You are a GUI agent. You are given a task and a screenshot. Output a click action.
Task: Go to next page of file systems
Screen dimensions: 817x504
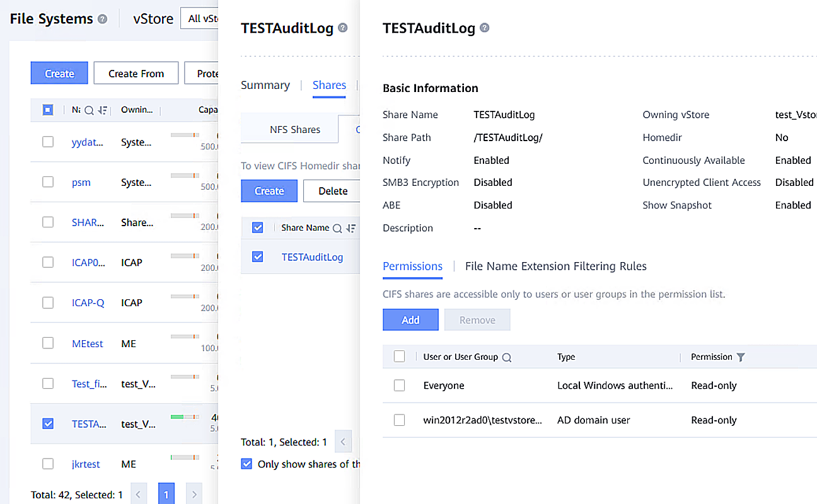pyautogui.click(x=194, y=493)
